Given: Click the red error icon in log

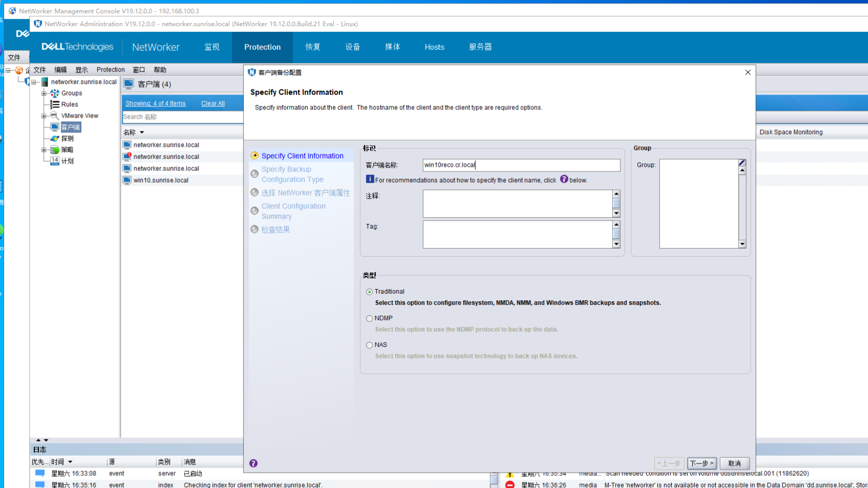Looking at the screenshot, I should click(x=510, y=484).
